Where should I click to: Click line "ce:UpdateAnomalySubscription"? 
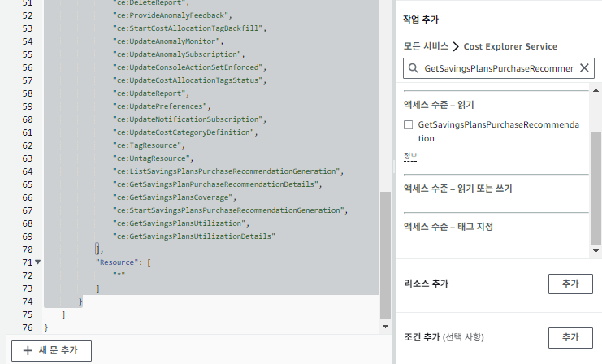(179, 54)
